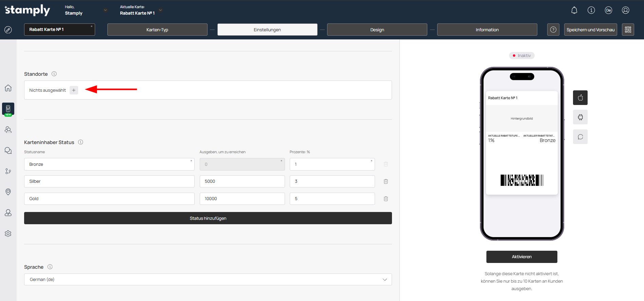
Task: Click the QR code icon in toolbar
Action: (x=628, y=30)
